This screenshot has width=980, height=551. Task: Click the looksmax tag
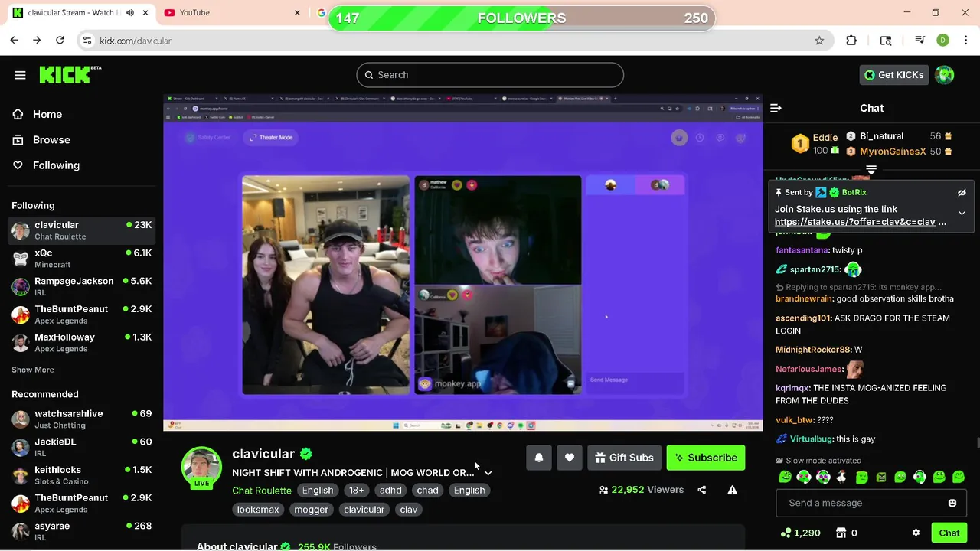pos(258,510)
